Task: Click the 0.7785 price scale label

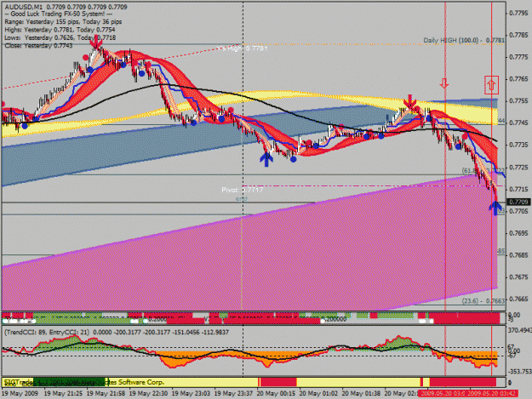Action: pyautogui.click(x=518, y=35)
